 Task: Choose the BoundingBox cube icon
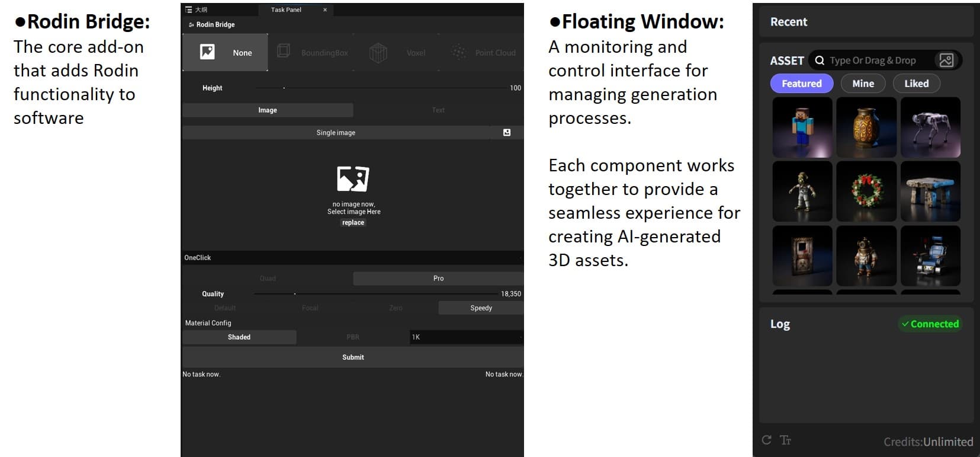point(284,51)
